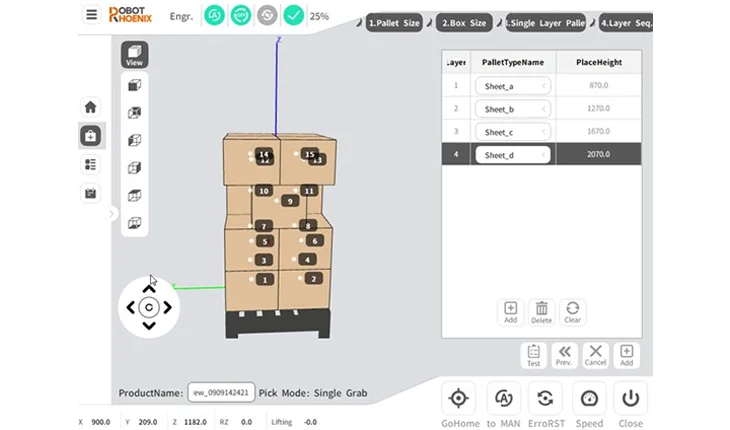
Task: Click the Cancel button
Action: click(x=595, y=356)
